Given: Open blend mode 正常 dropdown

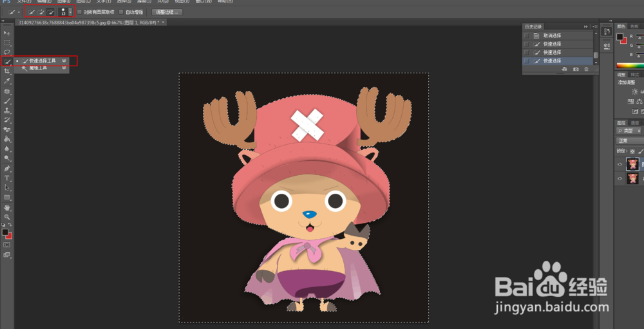Looking at the screenshot, I should pos(630,141).
